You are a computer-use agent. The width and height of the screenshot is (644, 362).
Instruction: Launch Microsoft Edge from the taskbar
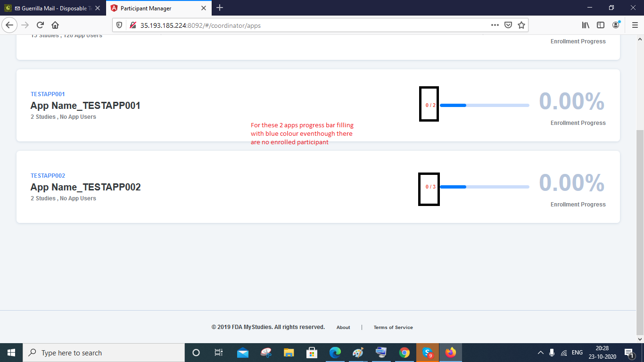(335, 353)
